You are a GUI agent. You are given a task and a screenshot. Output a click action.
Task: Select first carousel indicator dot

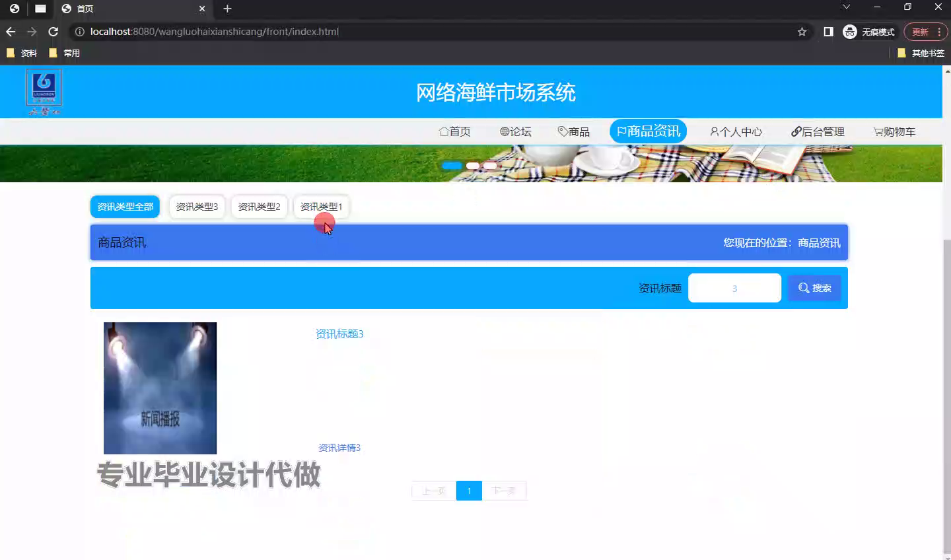point(452,166)
